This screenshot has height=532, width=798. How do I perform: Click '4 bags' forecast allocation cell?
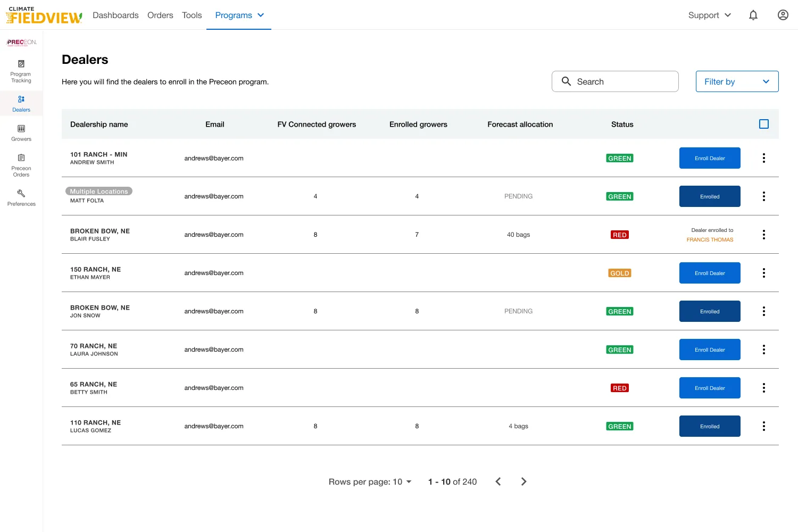click(519, 426)
